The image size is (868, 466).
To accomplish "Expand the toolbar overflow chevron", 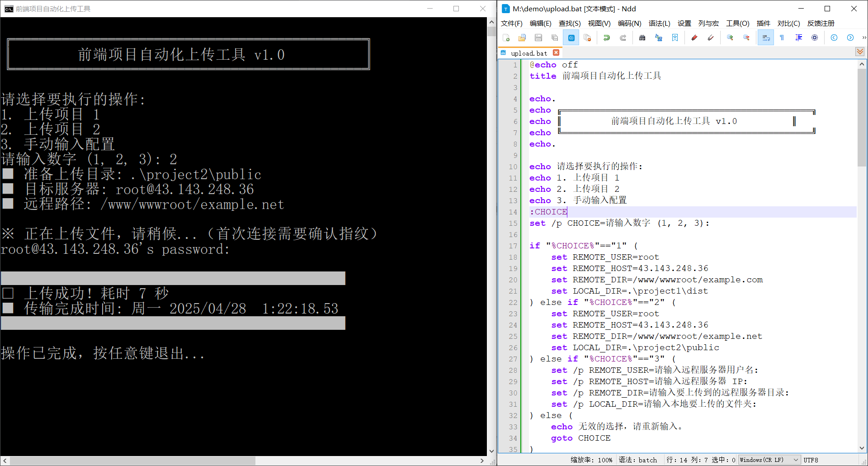I will click(x=863, y=38).
